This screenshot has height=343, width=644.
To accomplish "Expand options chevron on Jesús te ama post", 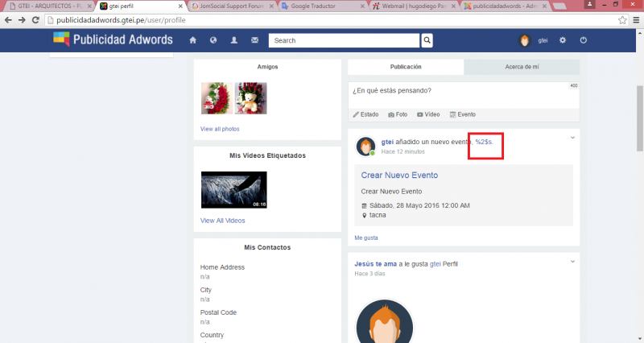I will coord(572,261).
